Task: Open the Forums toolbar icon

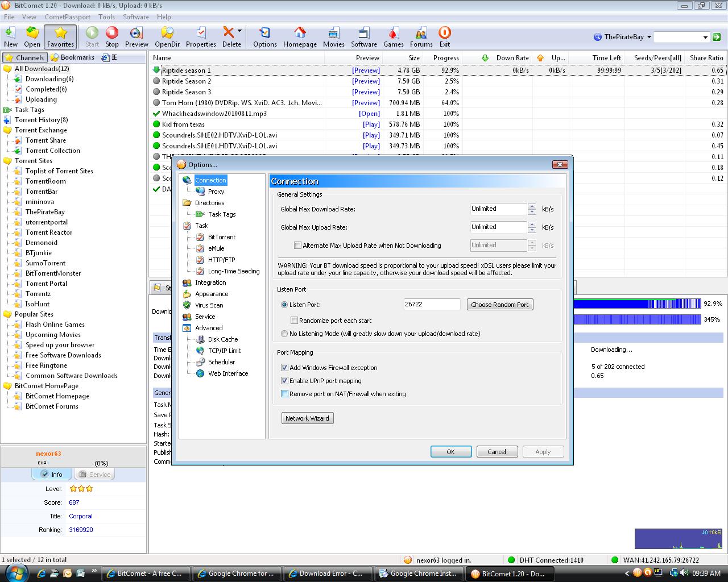Action: 421,37
